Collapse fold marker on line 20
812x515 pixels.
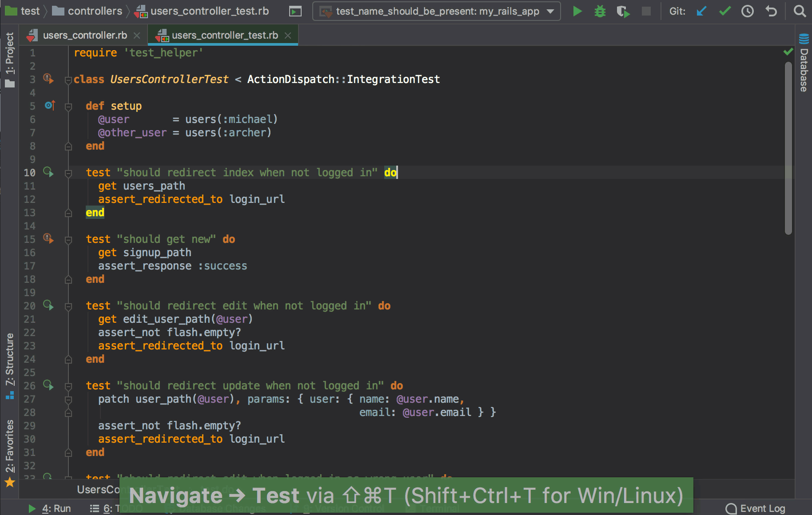point(68,307)
